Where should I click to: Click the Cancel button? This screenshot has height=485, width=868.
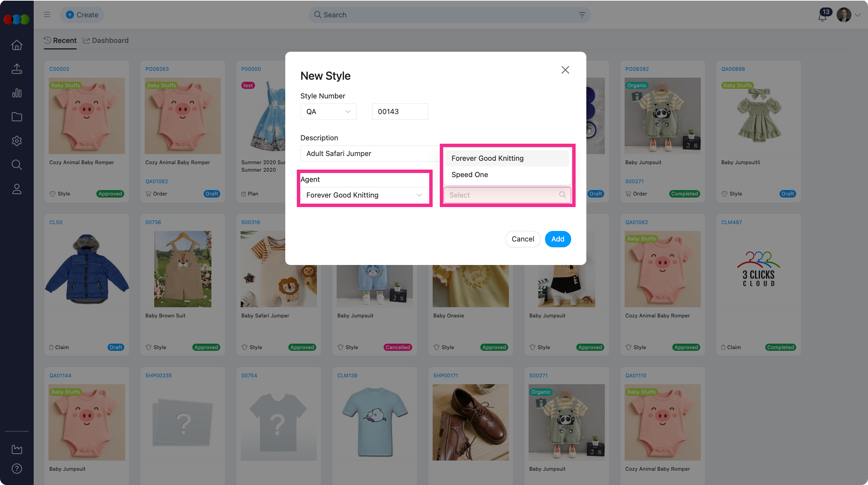tap(523, 239)
